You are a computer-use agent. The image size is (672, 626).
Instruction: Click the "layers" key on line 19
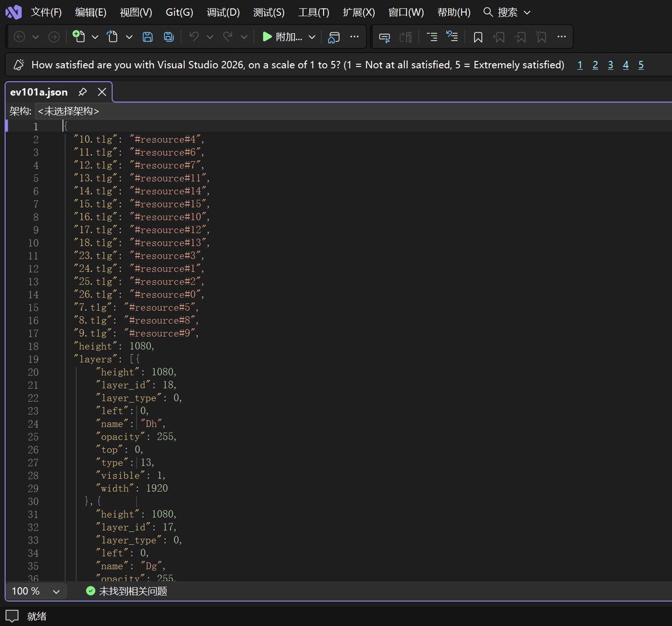point(96,359)
